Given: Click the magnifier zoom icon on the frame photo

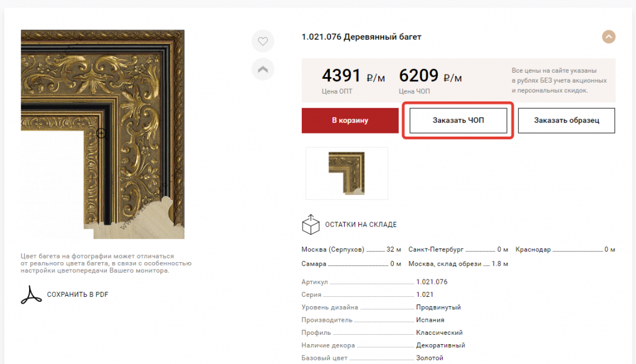Looking at the screenshot, I should tap(102, 133).
